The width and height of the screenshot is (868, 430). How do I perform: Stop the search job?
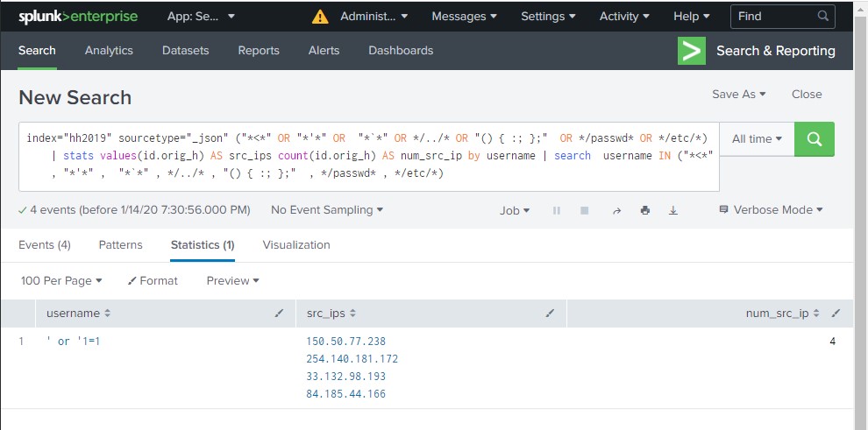(x=584, y=210)
